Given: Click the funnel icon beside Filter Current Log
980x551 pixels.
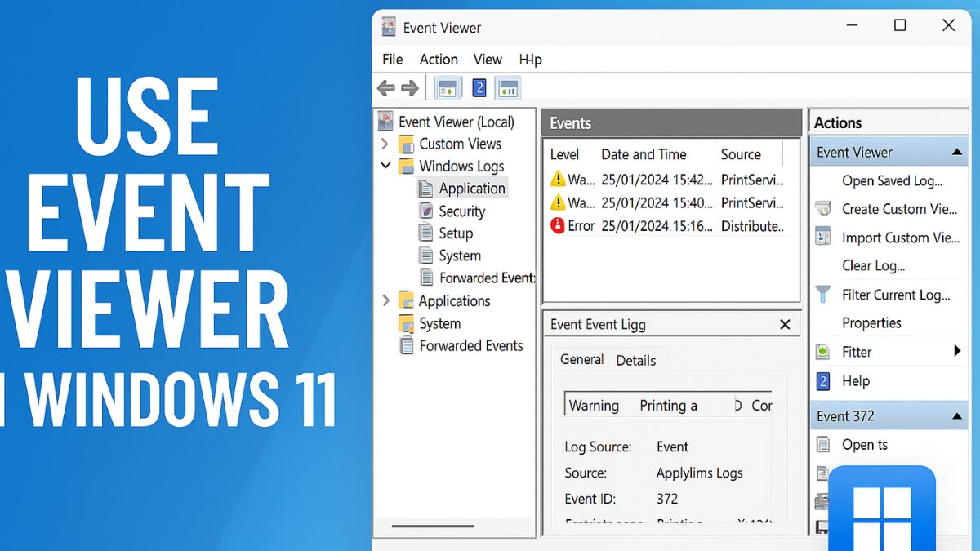Looking at the screenshot, I should [823, 294].
